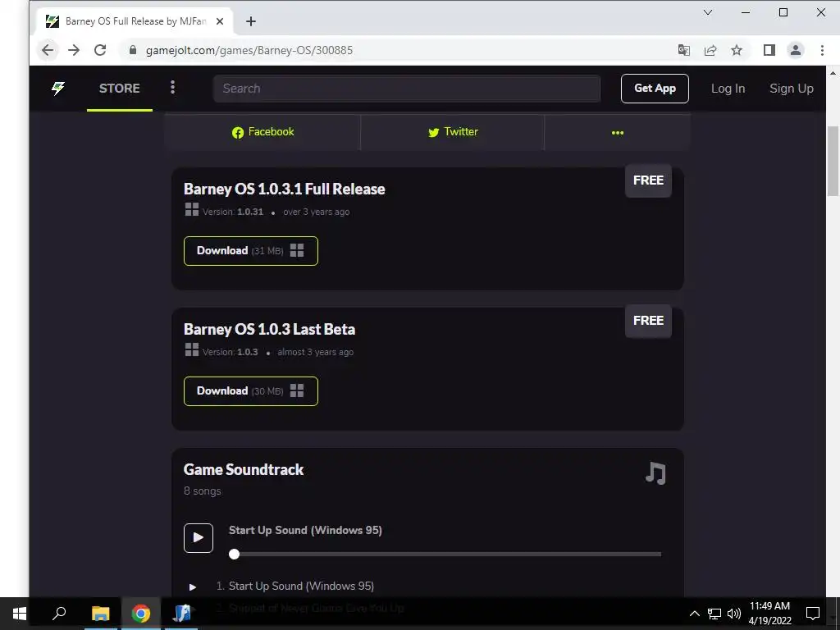The height and width of the screenshot is (630, 840).
Task: Reload the page
Action: tap(100, 50)
